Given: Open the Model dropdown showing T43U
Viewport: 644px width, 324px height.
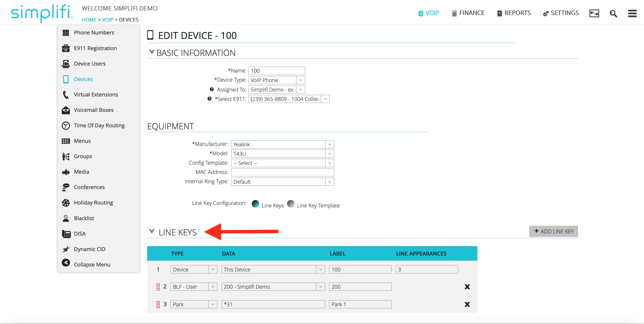Looking at the screenshot, I should pos(330,153).
